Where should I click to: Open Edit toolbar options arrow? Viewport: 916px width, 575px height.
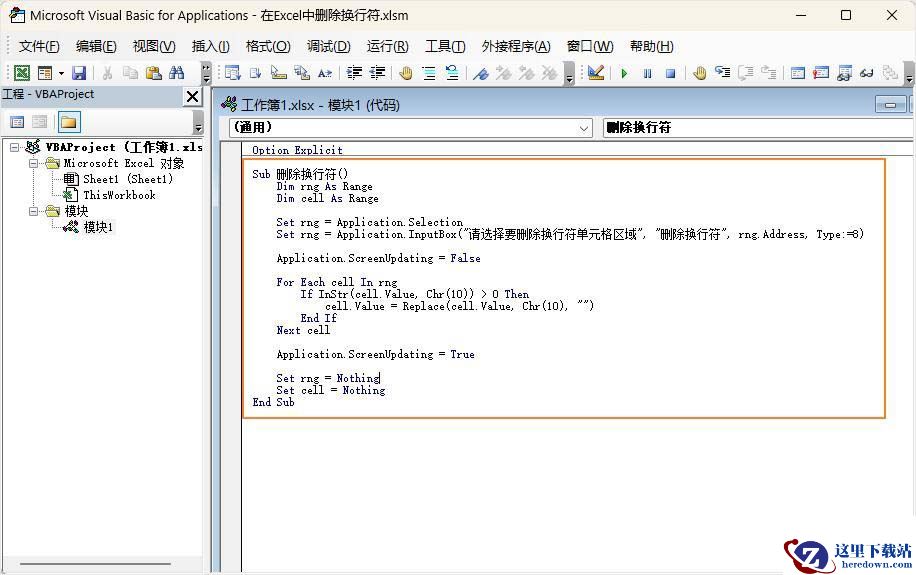coord(570,74)
